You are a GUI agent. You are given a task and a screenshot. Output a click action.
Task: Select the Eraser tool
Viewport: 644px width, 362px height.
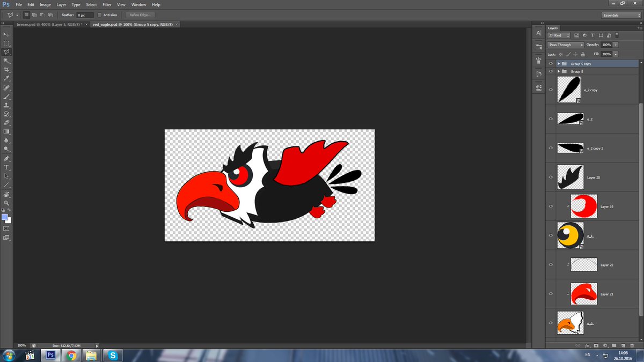[x=7, y=123]
